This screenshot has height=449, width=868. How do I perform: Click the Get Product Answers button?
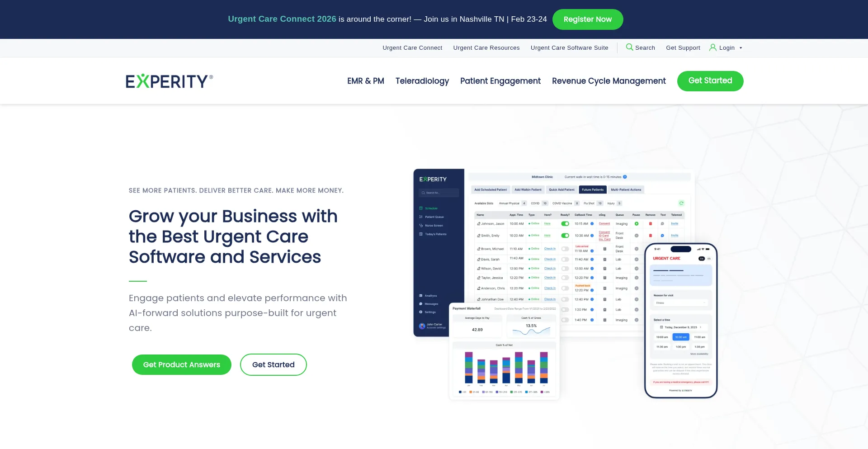pyautogui.click(x=181, y=364)
